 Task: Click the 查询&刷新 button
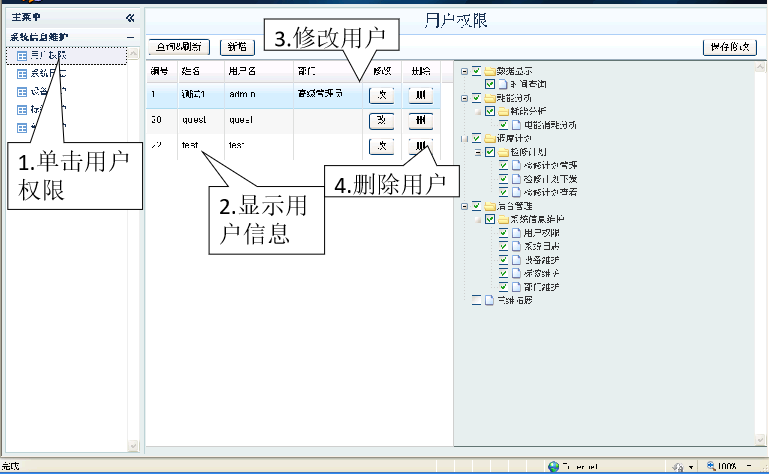(179, 47)
